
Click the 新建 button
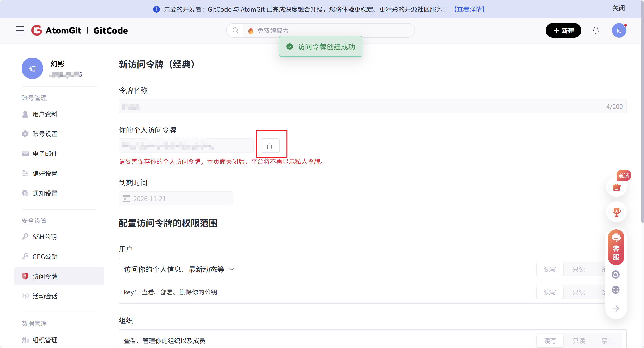[563, 31]
